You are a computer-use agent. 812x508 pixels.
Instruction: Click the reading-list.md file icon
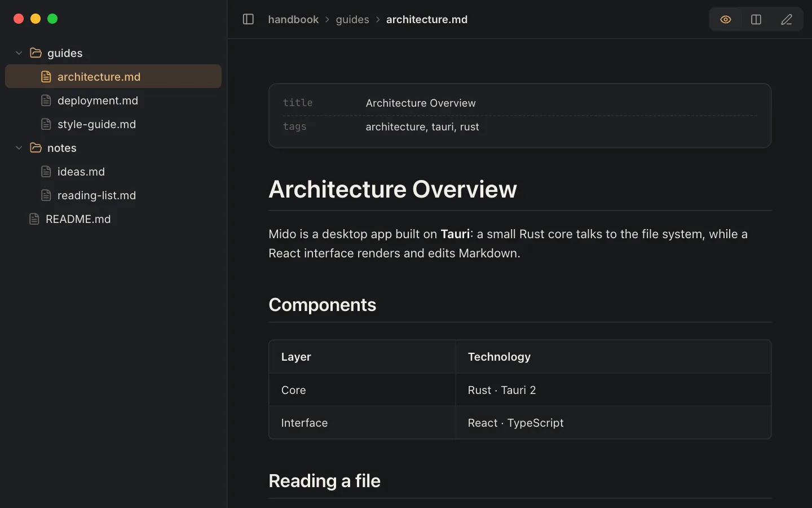(x=46, y=195)
